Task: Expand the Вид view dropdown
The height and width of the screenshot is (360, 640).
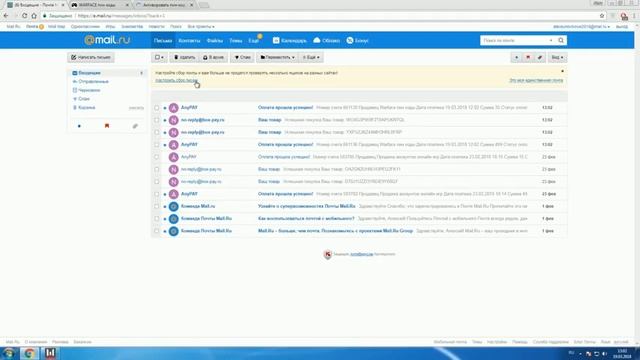Action: point(557,58)
